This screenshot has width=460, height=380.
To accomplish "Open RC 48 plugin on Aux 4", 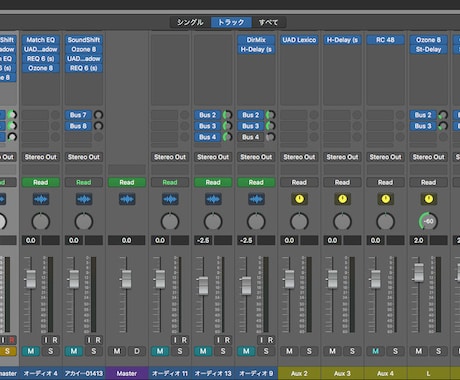I will [385, 40].
